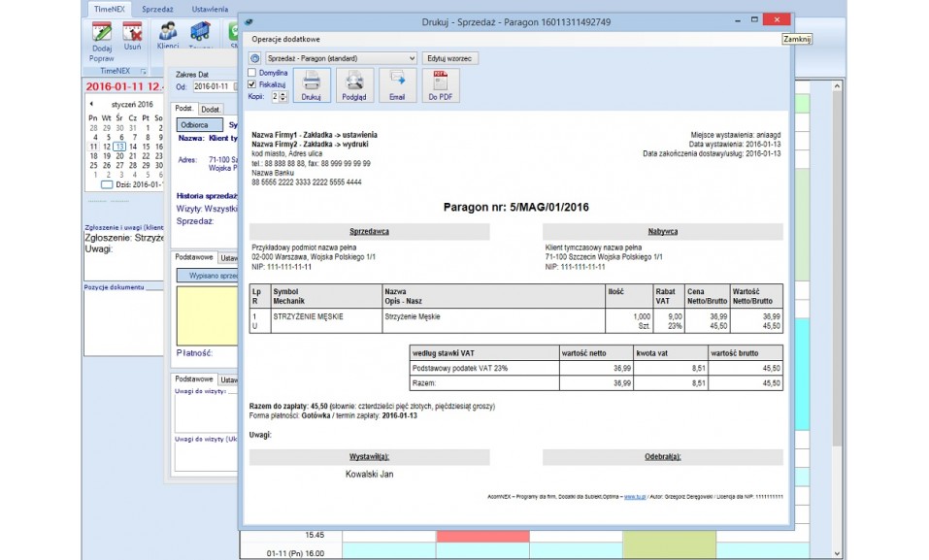Screen dimensions: 929x560
Task: Enable the Domyślna checkbox
Action: click(x=253, y=73)
